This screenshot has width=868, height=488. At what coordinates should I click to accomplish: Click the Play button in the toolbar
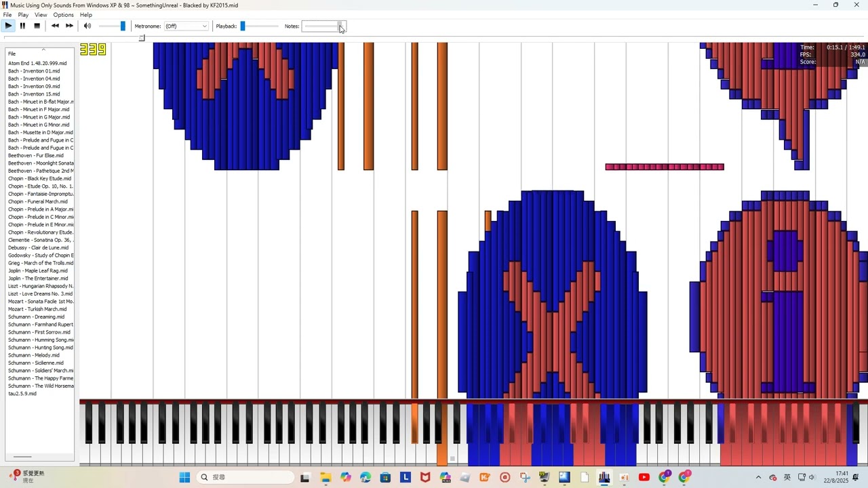[8, 26]
